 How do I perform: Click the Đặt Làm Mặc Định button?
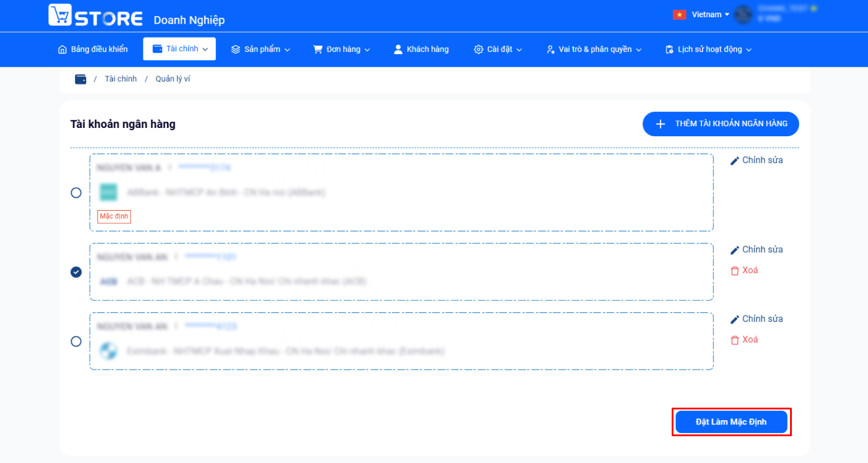[732, 422]
